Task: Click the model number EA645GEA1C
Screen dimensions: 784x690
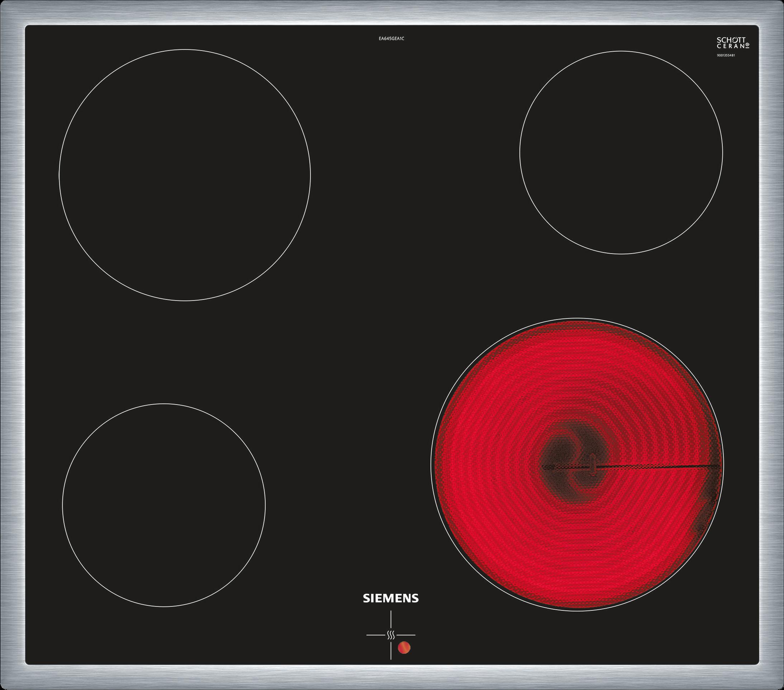Action: click(x=391, y=38)
